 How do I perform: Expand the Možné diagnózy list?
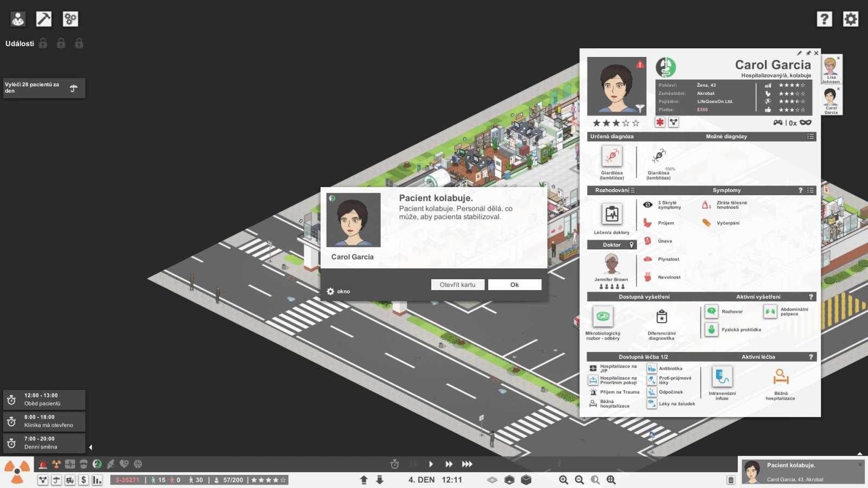coord(810,137)
